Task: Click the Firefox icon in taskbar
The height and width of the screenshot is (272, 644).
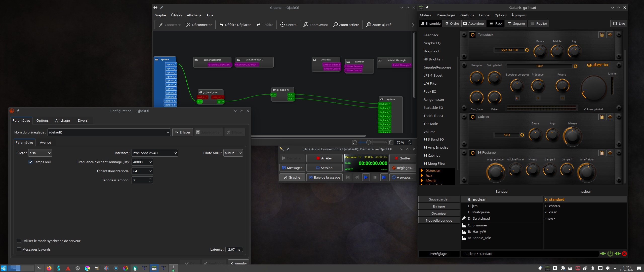Action: coord(49,268)
